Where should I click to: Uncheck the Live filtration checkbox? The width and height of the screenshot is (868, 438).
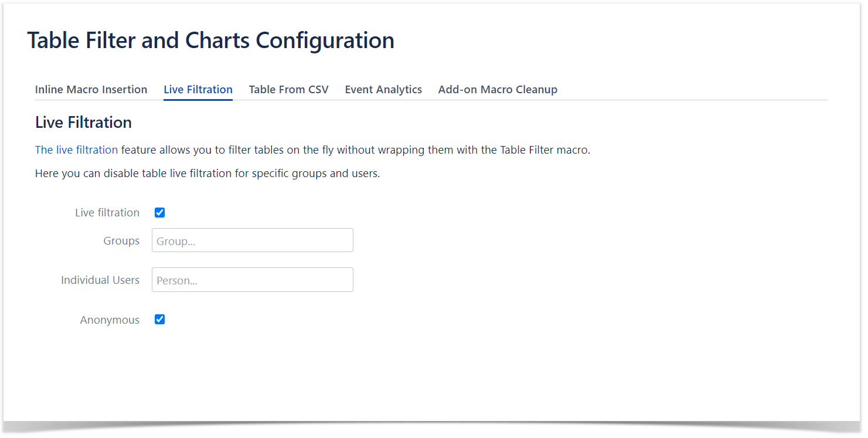(159, 213)
